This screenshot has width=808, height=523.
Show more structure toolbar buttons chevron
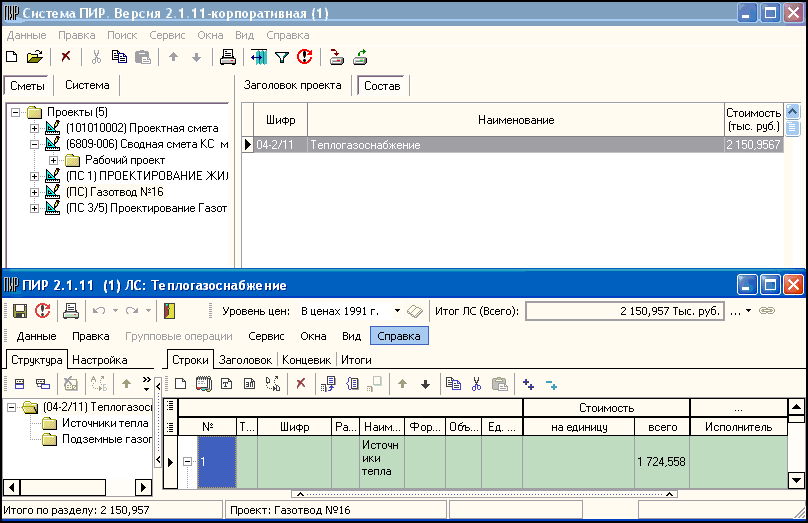pyautogui.click(x=146, y=383)
